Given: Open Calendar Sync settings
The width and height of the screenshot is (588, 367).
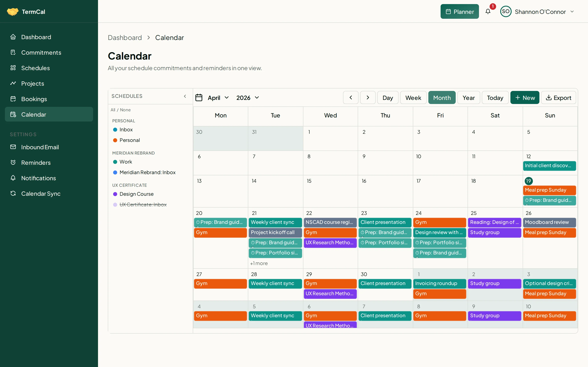Looking at the screenshot, I should click(41, 193).
